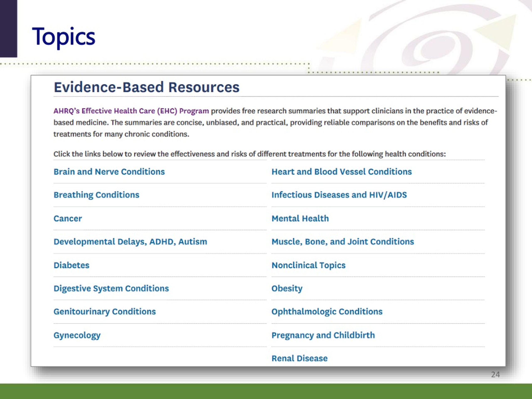Viewport: 532px width, 399px height.
Task: Go to Genitourinary Conditions
Action: tap(105, 312)
